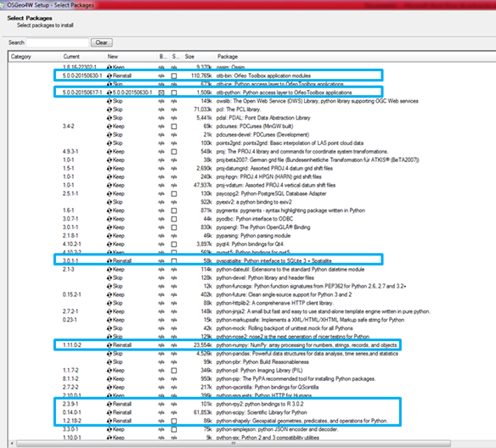Image resolution: width=496 pixels, height=448 pixels.
Task: Click the 110,765k size value
Action: tap(201, 76)
